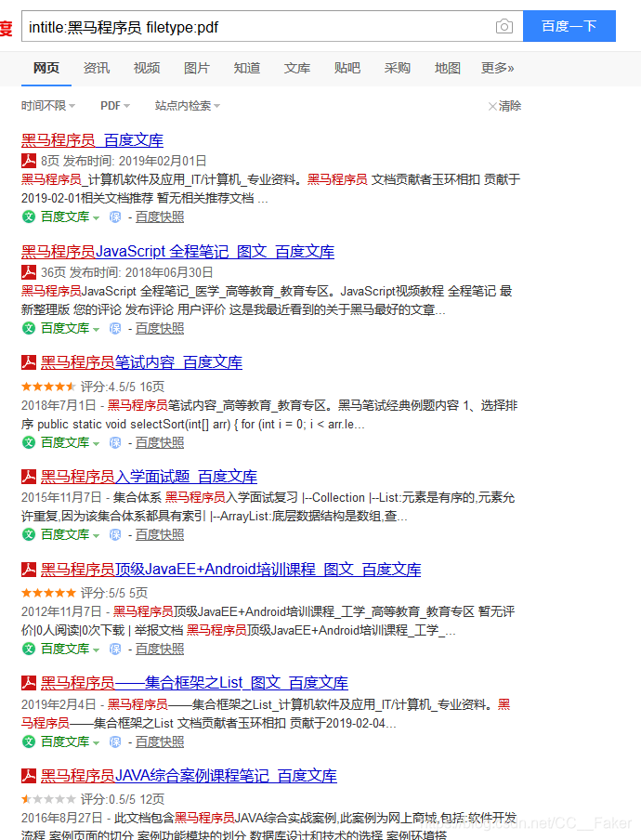Click green 百度文库 source icon under 集合框架之List result
This screenshot has height=840, width=641.
[29, 742]
